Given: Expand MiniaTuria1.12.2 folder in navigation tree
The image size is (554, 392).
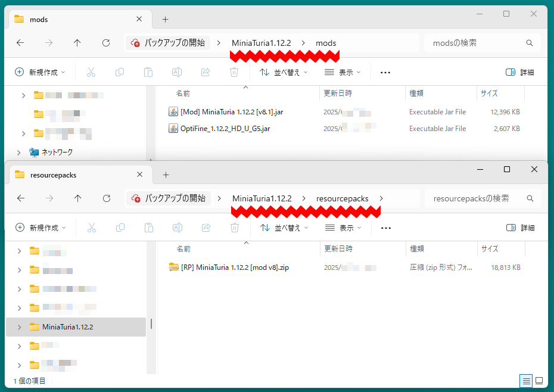Looking at the screenshot, I should 19,327.
